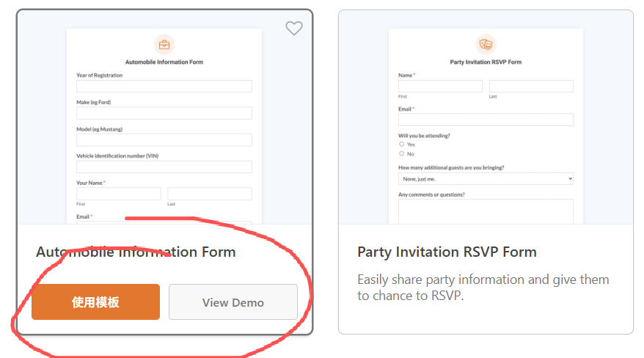Click the Vehicle identification number field
Viewport: 644px width, 358px height.
click(164, 167)
